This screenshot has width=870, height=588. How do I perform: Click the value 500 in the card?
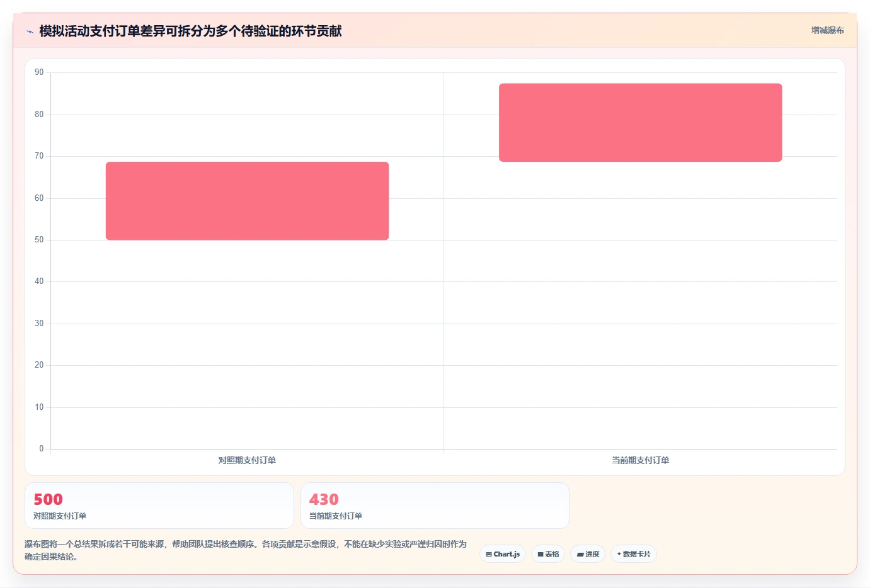click(x=48, y=499)
